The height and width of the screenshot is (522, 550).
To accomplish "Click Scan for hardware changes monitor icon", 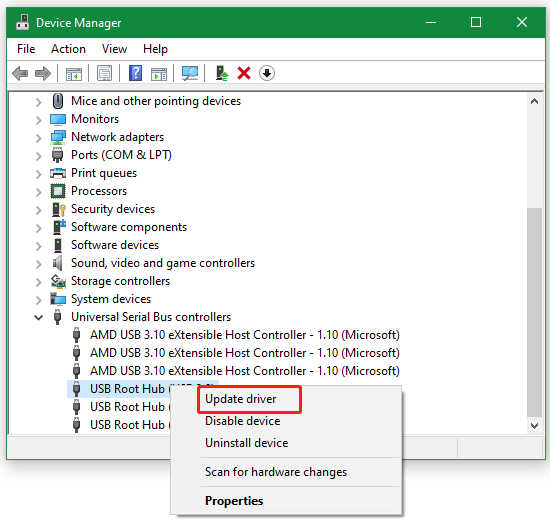I will (190, 73).
